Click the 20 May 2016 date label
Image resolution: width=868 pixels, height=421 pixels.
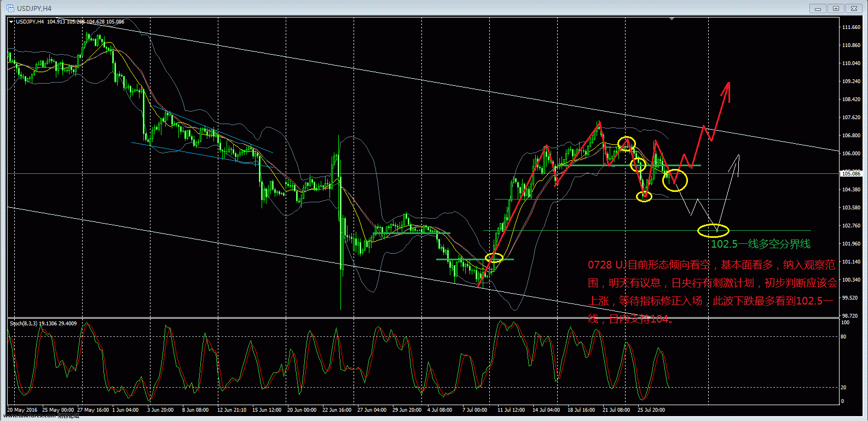pyautogui.click(x=22, y=410)
